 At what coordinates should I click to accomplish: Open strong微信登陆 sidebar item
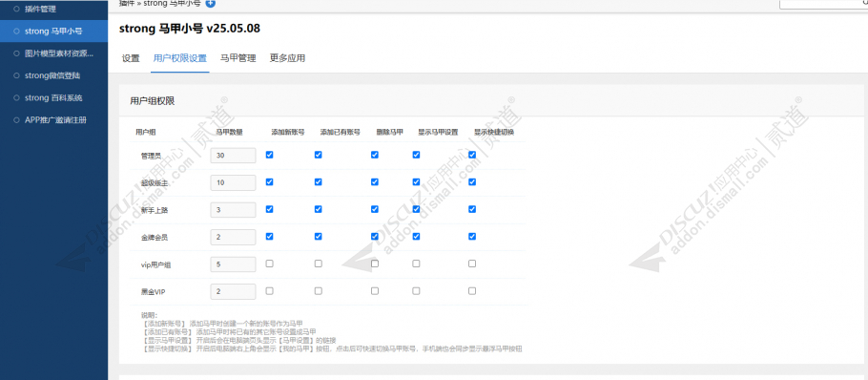point(53,75)
